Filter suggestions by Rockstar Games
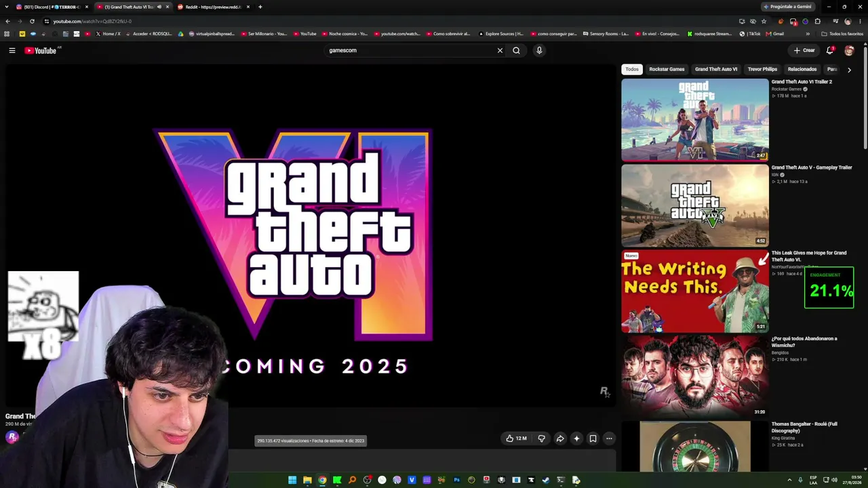Screen dimensions: 868x488 tap(667, 69)
